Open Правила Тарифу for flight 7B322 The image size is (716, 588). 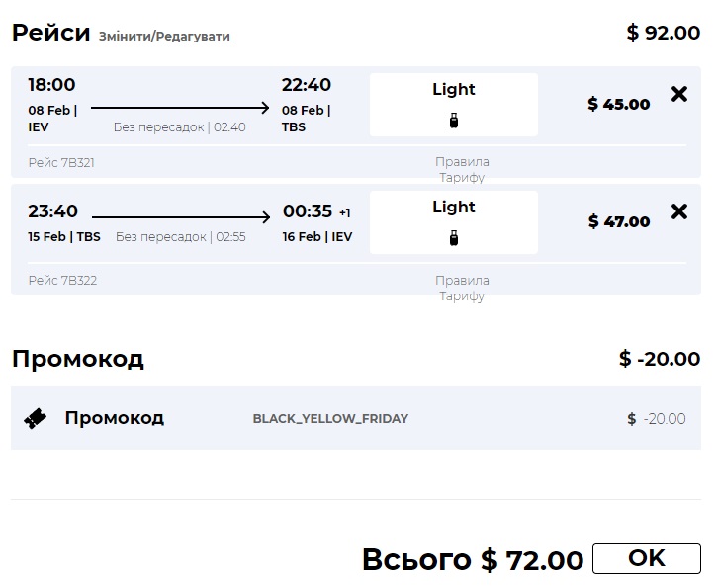[x=462, y=288]
